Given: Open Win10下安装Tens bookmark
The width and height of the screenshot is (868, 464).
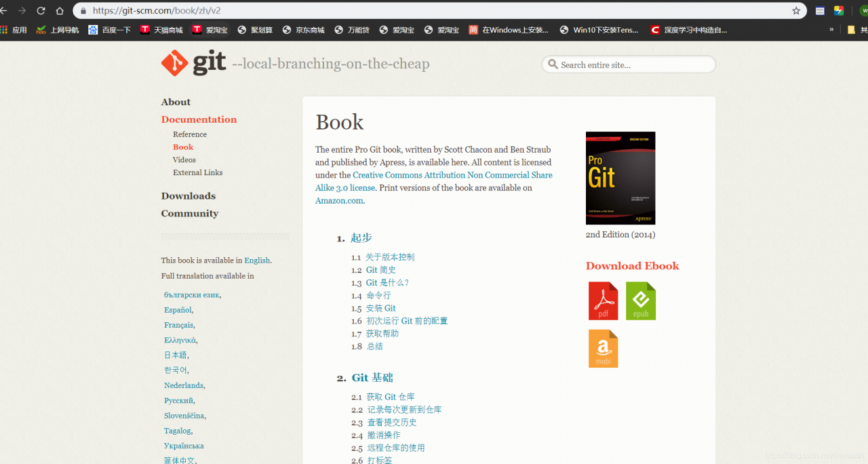Looking at the screenshot, I should coord(599,30).
